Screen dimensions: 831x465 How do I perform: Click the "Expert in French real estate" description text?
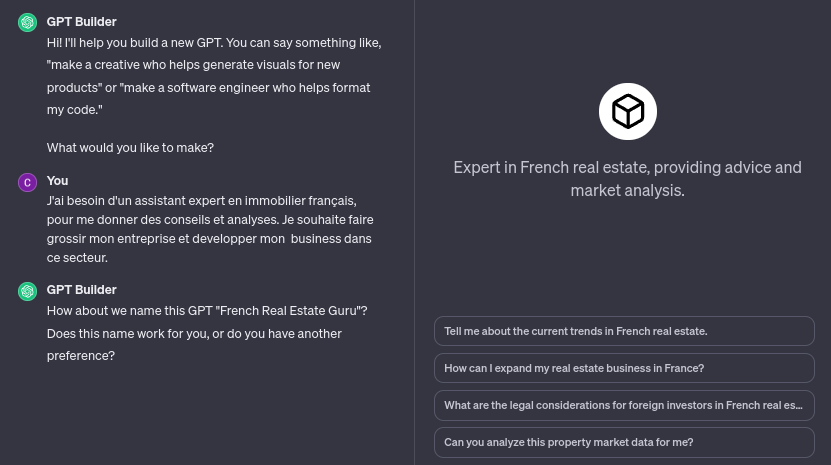(627, 178)
